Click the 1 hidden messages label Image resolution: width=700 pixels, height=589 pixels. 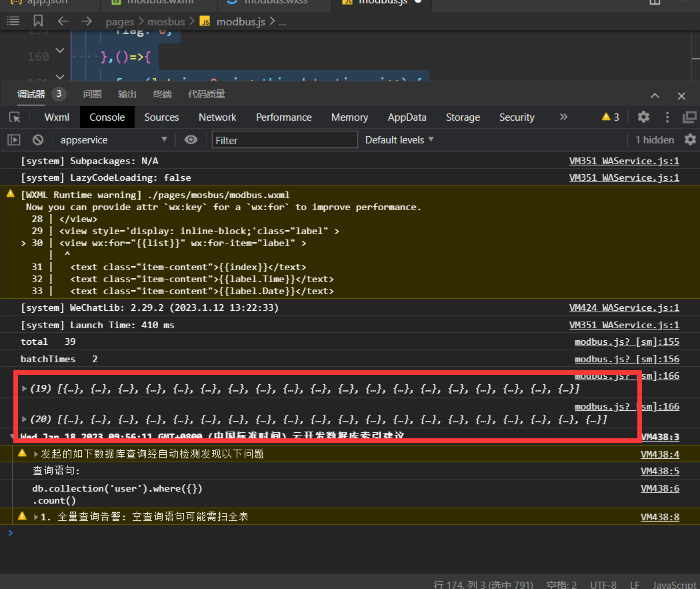click(x=655, y=140)
